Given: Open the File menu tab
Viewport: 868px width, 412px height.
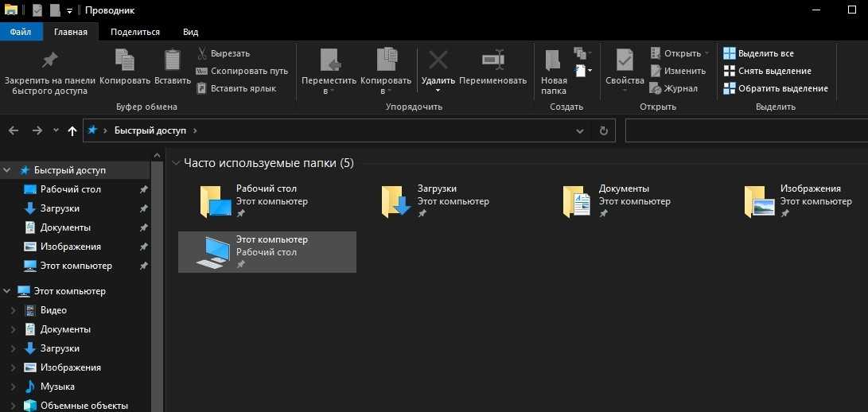Looking at the screenshot, I should click(21, 32).
